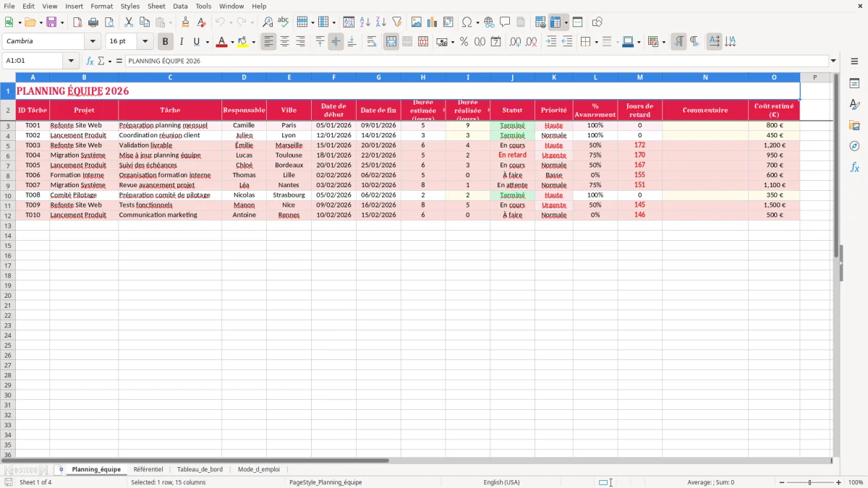This screenshot has width=868, height=488.
Task: Click the Clear Direct Formatting icon
Action: [x=202, y=22]
